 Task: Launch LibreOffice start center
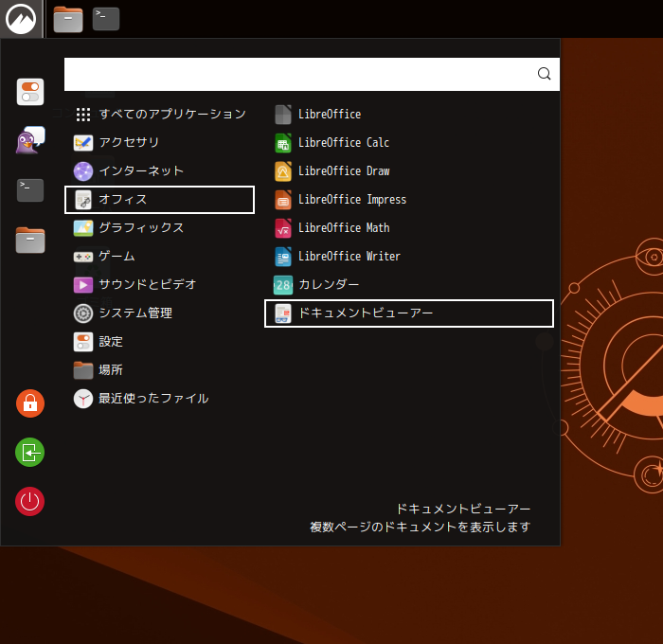(x=409, y=115)
